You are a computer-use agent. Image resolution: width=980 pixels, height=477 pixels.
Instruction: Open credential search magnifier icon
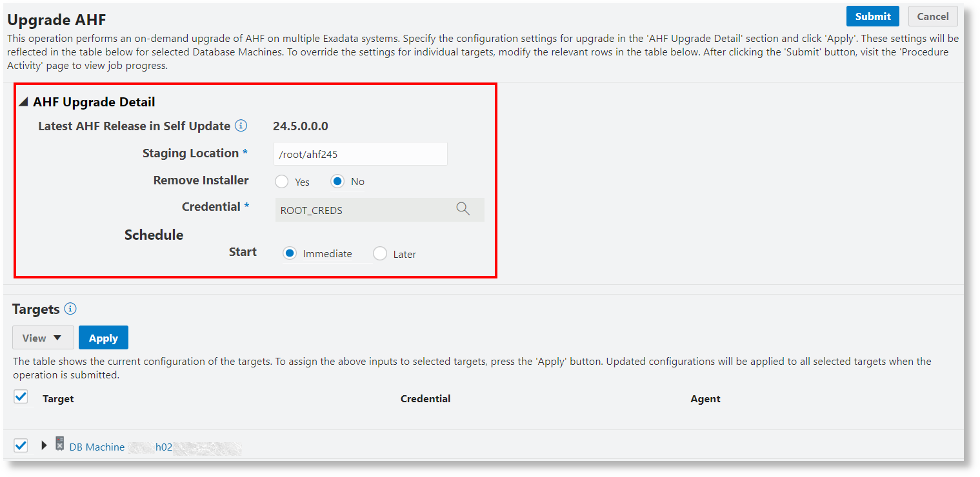tap(463, 209)
